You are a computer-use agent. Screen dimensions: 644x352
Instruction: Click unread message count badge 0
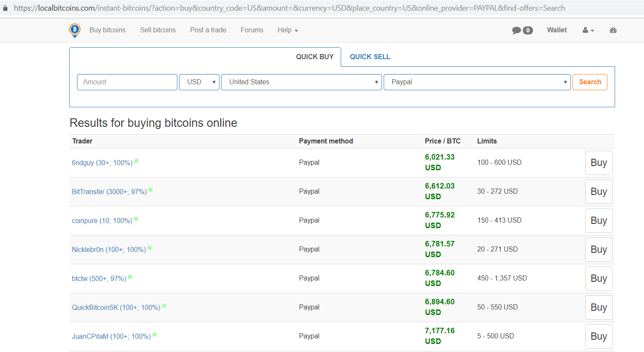528,30
